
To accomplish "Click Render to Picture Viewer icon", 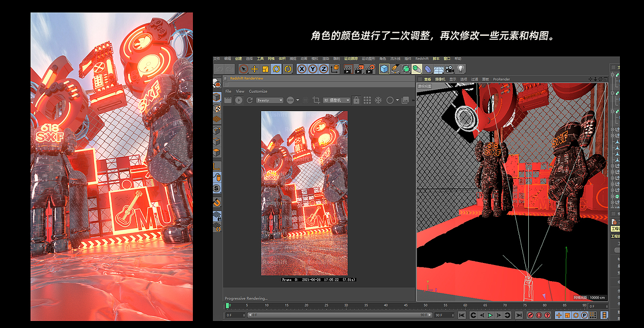I will tap(359, 69).
